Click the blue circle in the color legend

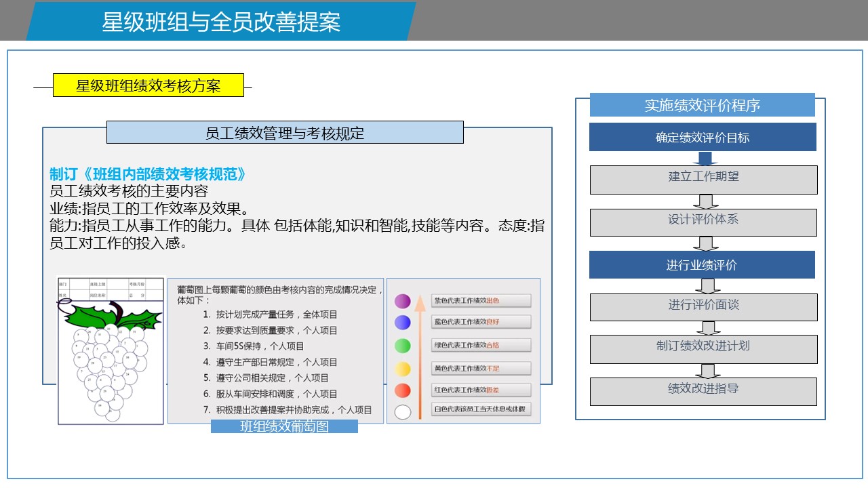pos(403,323)
